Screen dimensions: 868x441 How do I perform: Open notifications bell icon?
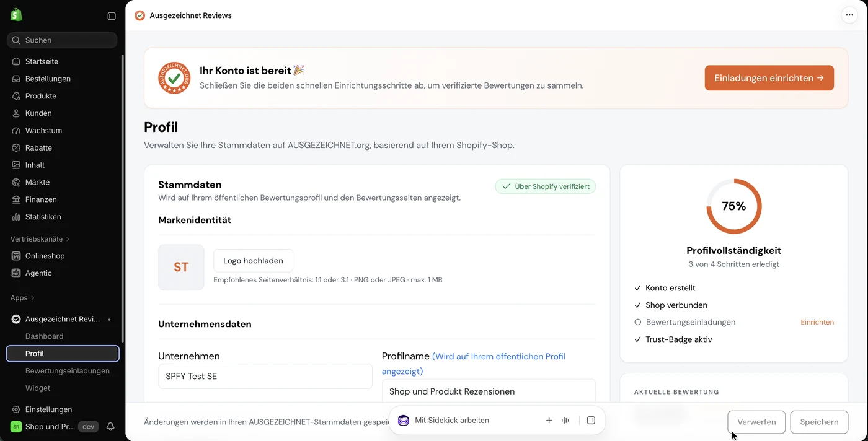(x=110, y=427)
